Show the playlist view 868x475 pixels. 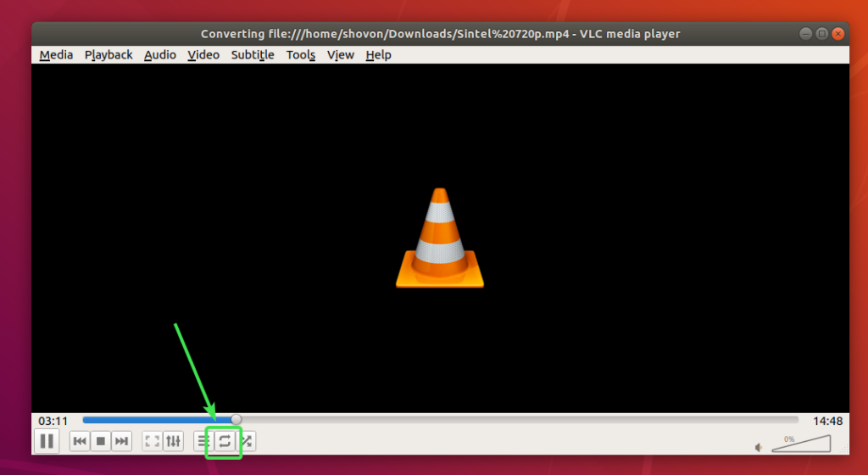point(203,441)
